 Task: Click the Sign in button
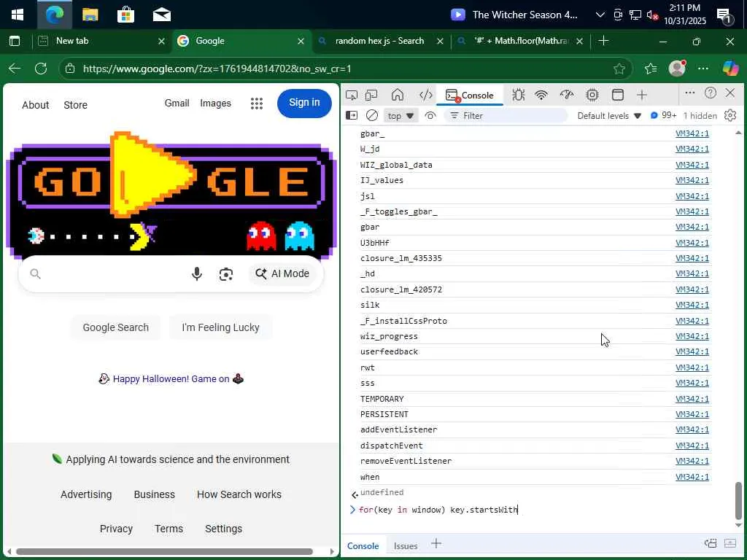coord(304,103)
